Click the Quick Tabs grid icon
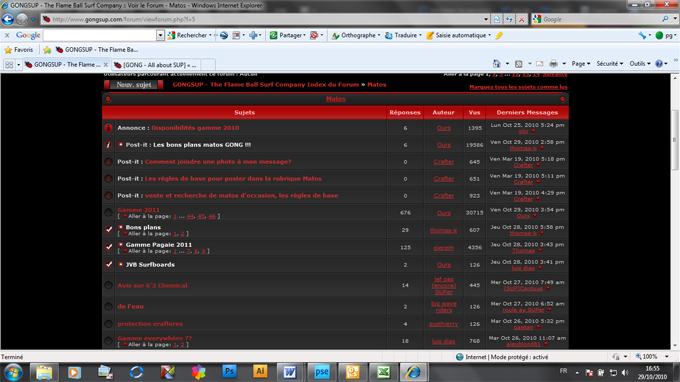This screenshot has height=382, width=680. 9,65
